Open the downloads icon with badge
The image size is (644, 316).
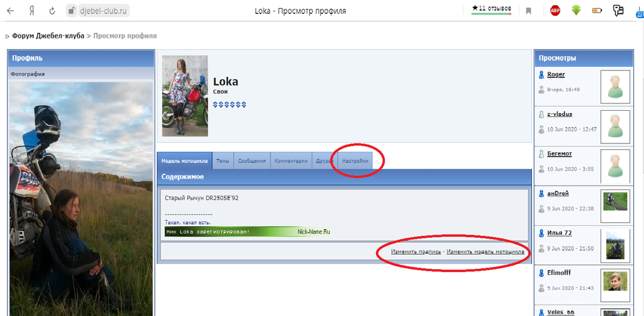click(640, 13)
